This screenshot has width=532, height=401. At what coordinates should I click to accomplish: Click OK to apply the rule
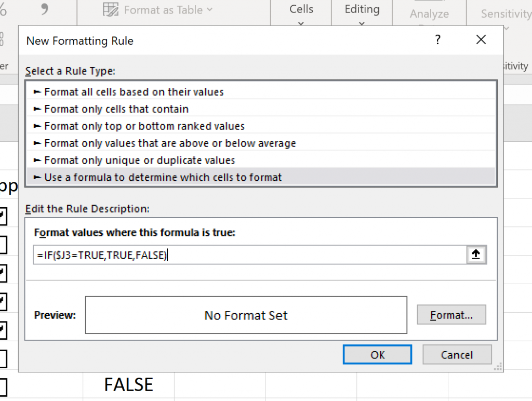click(377, 355)
